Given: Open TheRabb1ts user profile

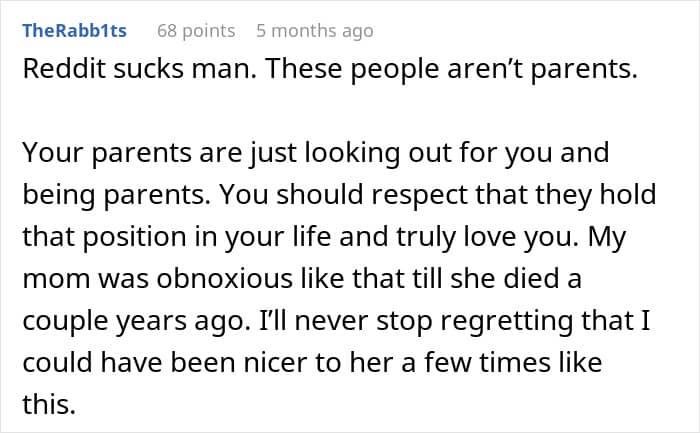Looking at the screenshot, I should [x=74, y=30].
